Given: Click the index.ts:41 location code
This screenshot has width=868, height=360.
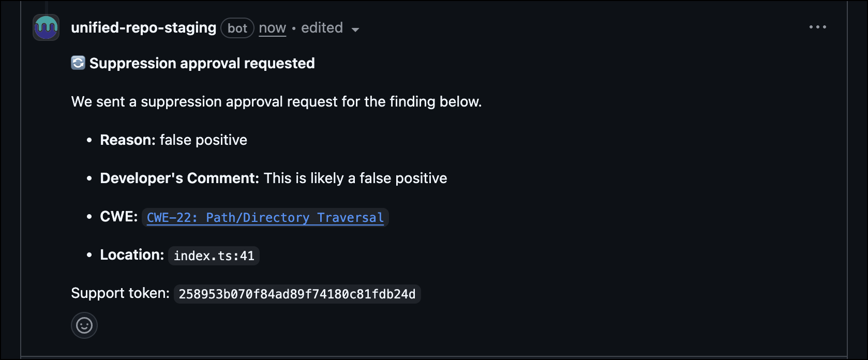Looking at the screenshot, I should coord(214,256).
